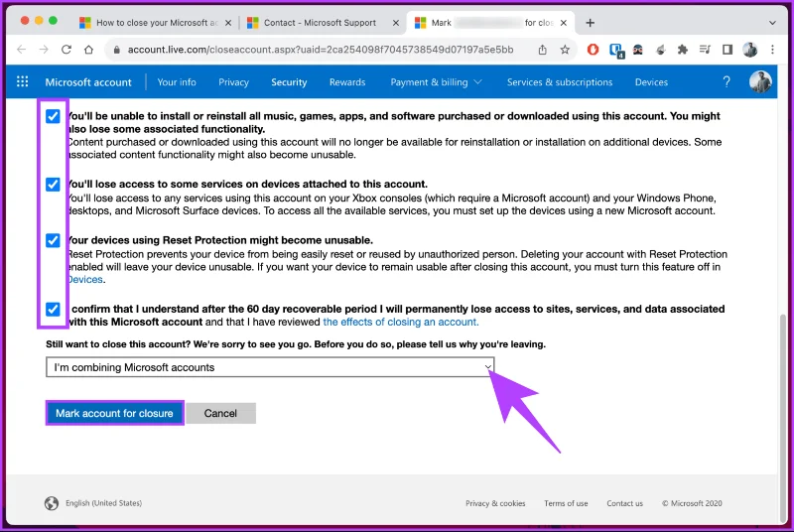794x532 pixels.
Task: Open the Rewards nav item
Action: [347, 82]
